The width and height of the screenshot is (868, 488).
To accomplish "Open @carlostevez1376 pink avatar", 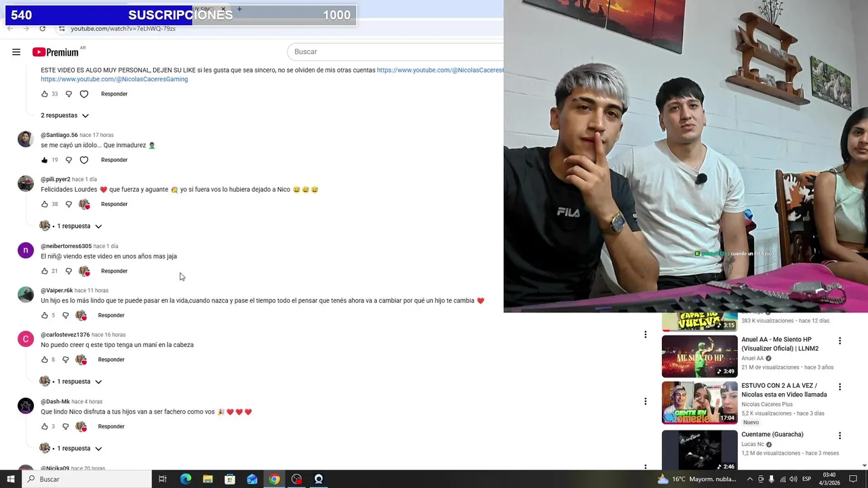I will click(x=26, y=339).
